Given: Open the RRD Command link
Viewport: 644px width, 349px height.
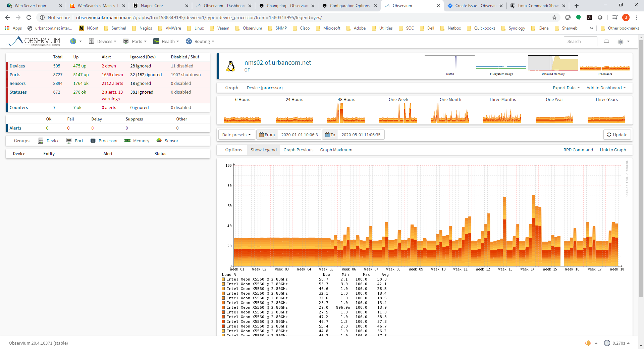Looking at the screenshot, I should click(x=578, y=150).
